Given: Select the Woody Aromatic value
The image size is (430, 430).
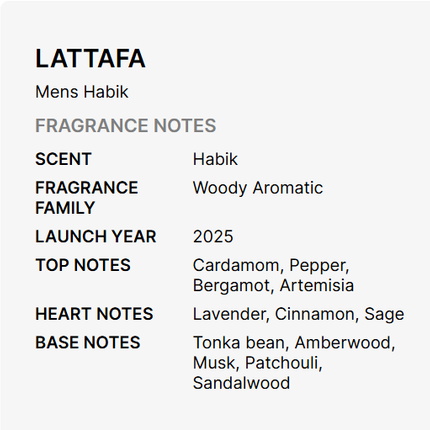Looking at the screenshot, I should tap(258, 188).
